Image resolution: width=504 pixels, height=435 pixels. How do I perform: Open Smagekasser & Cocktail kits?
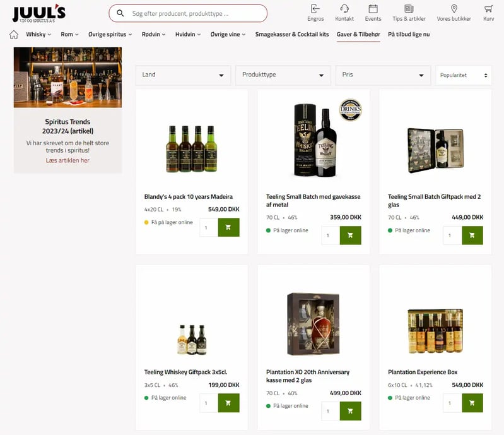[x=292, y=35]
